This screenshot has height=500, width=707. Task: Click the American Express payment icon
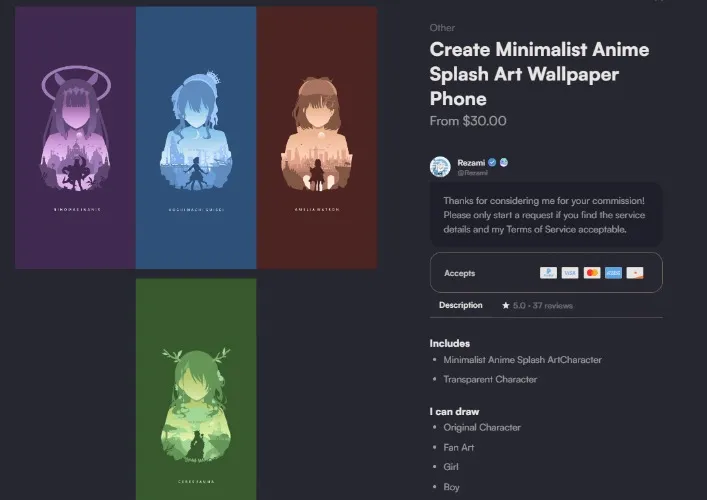(x=613, y=273)
